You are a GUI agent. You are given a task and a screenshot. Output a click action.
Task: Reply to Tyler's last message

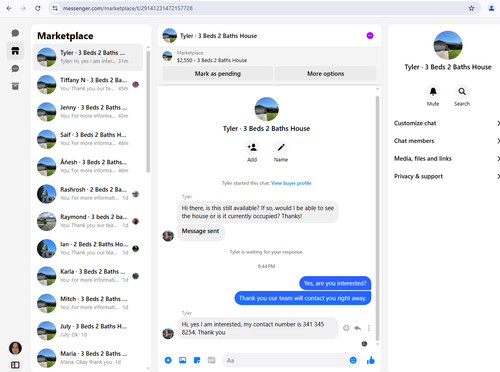358,328
